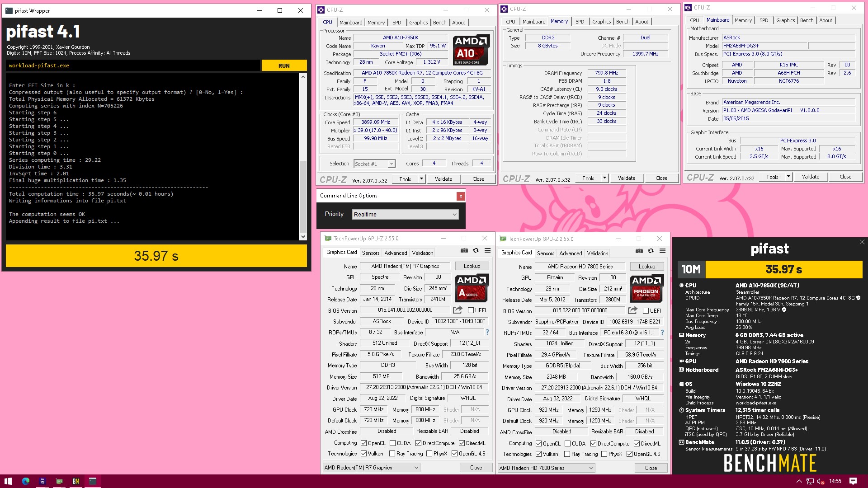Viewport: 868px width, 488px height.
Task: Open the Windows Start menu
Action: coord(8,481)
